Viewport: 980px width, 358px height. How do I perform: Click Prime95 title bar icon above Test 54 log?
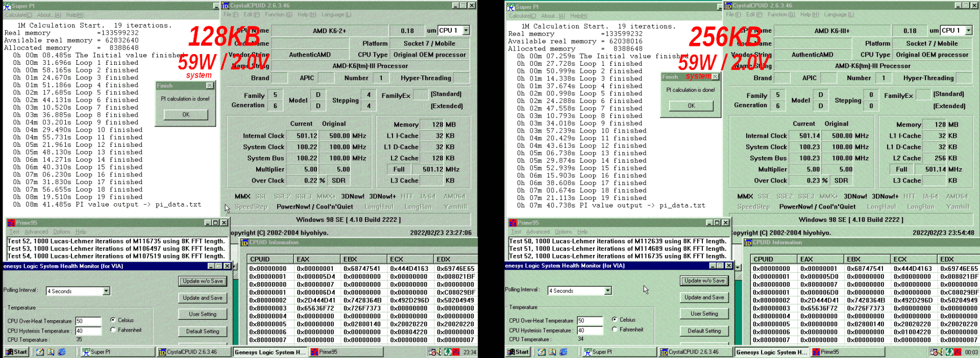(11, 223)
